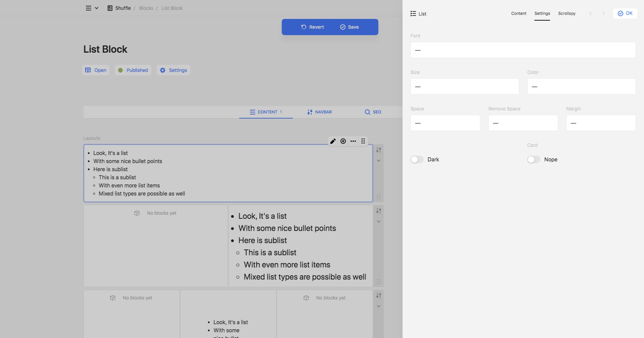This screenshot has height=338, width=644.
Task: Toggle the Published status button
Action: tap(133, 70)
